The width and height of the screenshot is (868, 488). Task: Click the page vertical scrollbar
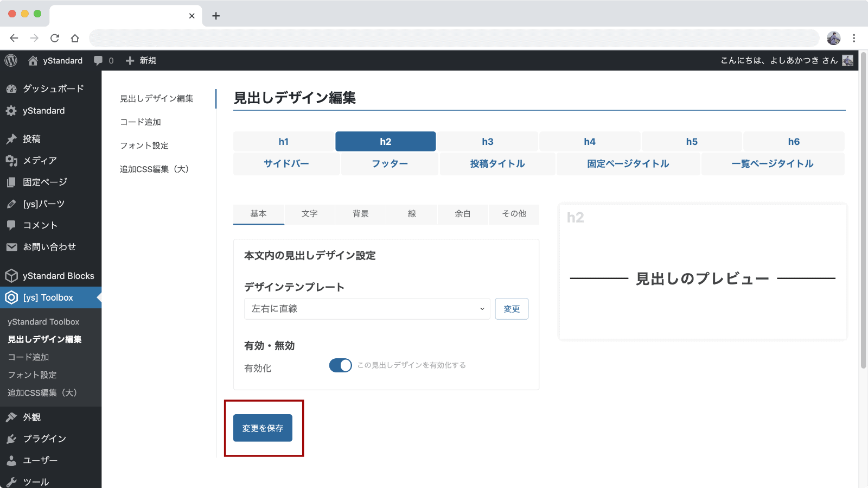863,210
